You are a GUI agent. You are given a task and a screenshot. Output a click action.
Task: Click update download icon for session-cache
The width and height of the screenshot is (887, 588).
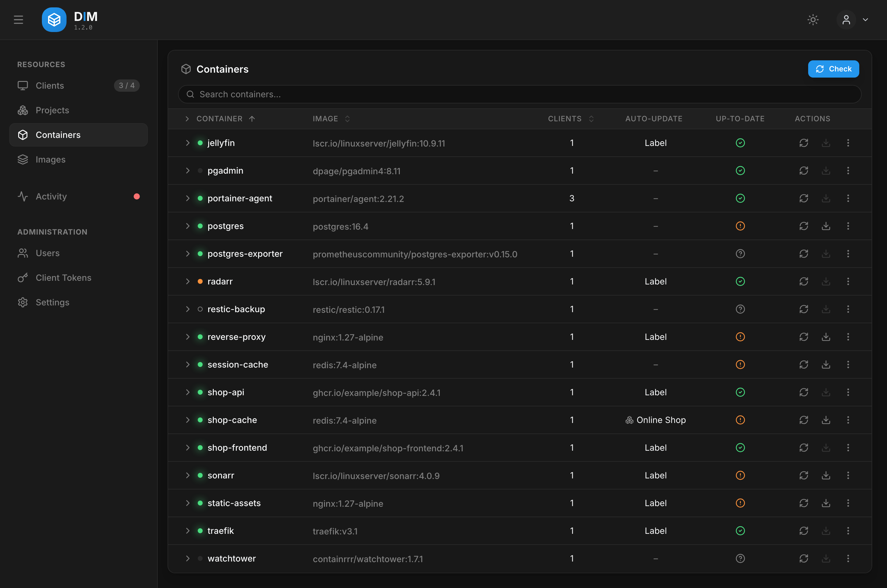coord(826,365)
